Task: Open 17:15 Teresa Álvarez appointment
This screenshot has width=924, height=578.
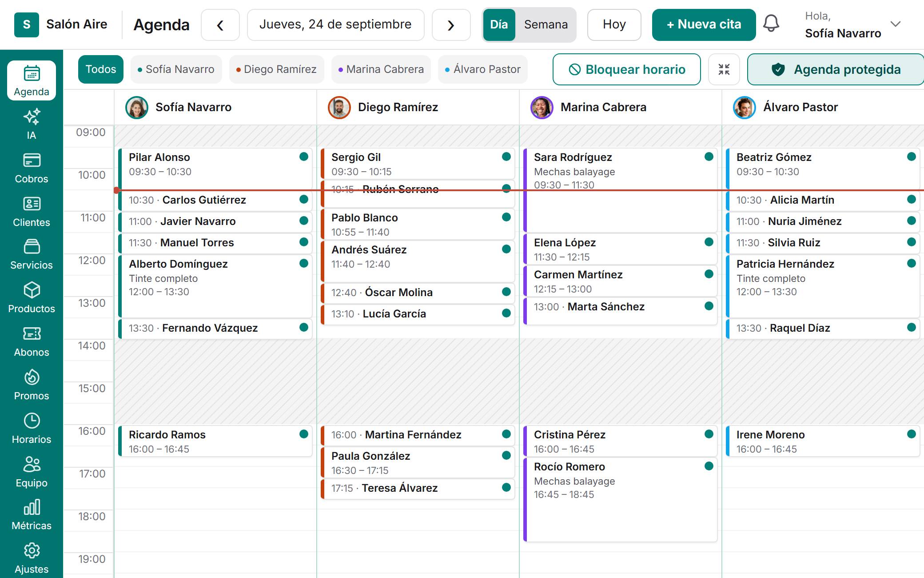Action: point(418,489)
